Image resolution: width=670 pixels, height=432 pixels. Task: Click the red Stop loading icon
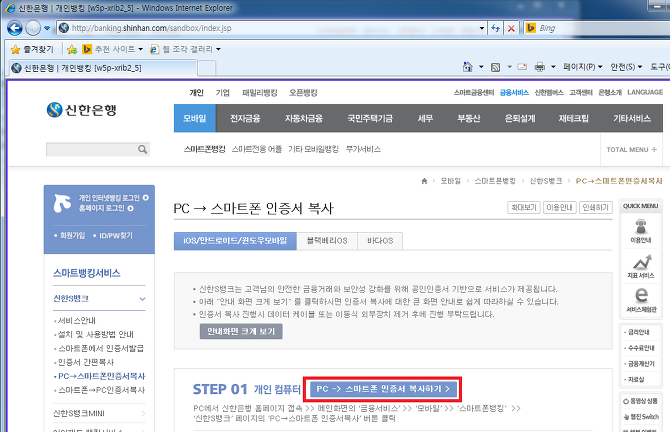pyautogui.click(x=511, y=28)
